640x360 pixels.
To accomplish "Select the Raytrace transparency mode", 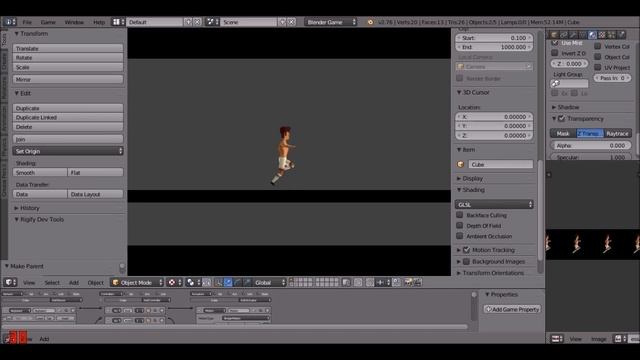I will pos(618,133).
